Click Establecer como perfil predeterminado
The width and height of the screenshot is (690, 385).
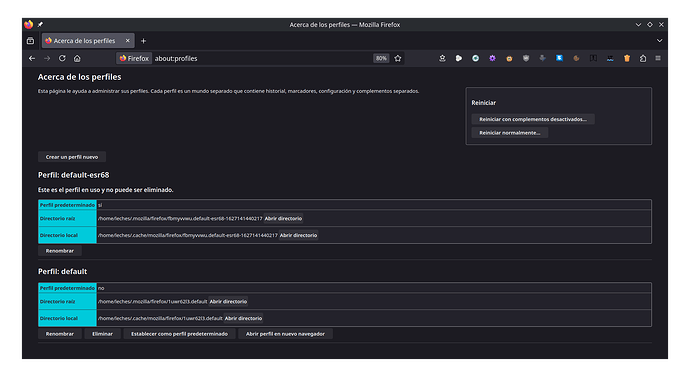click(180, 334)
